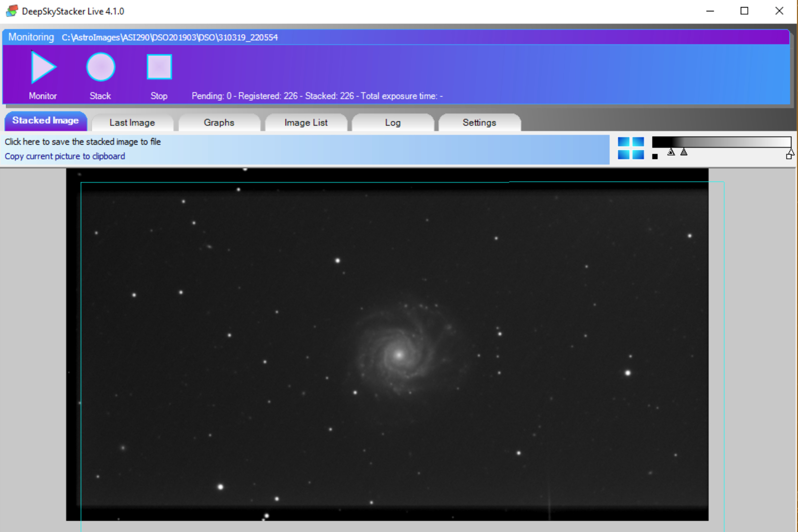
Task: Switch to the Last Image tab
Action: tap(132, 122)
